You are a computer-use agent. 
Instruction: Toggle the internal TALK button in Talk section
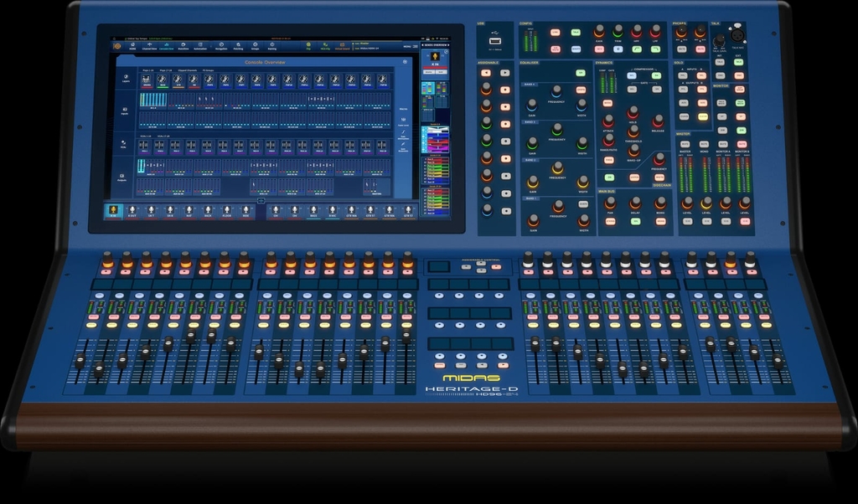pos(720,62)
